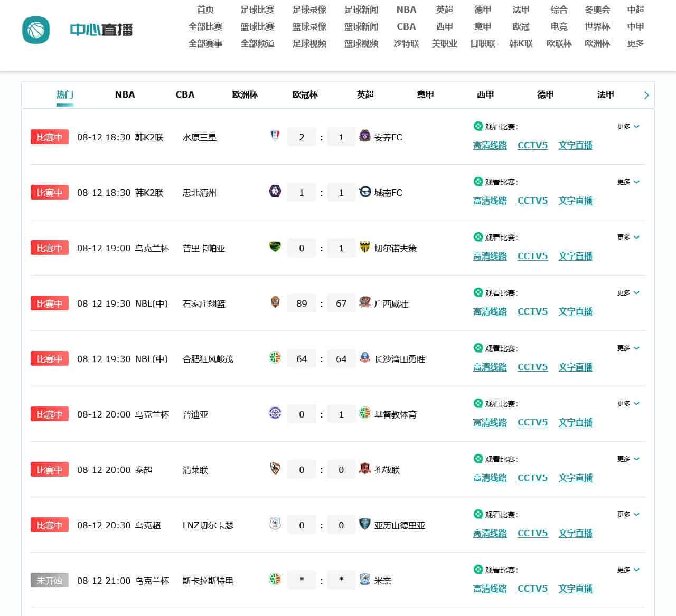Click 广西威壮 team logo icon
The height and width of the screenshot is (616, 676).
[365, 302]
